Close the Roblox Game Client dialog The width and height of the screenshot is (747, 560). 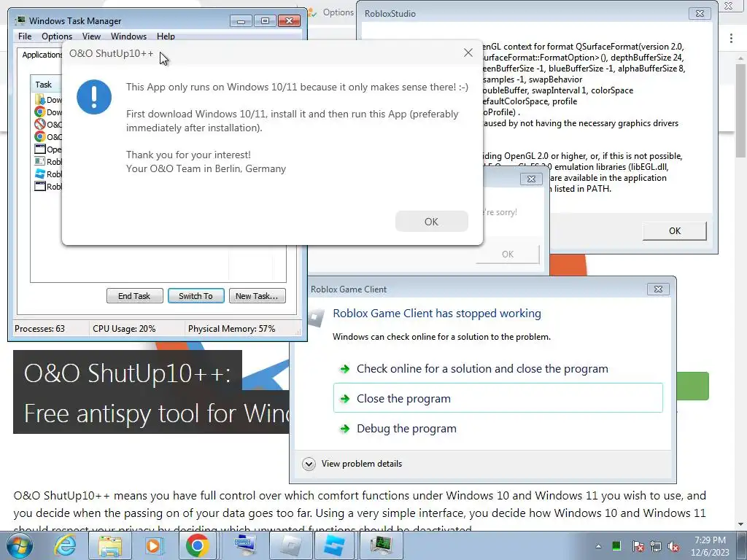[x=659, y=289]
